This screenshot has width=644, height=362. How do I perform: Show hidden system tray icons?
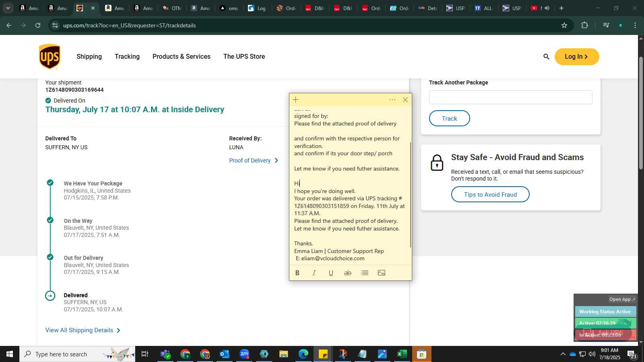point(563,354)
